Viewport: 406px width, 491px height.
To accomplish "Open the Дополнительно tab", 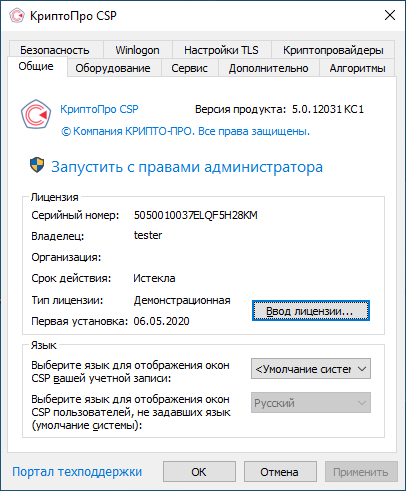I will 268,68.
